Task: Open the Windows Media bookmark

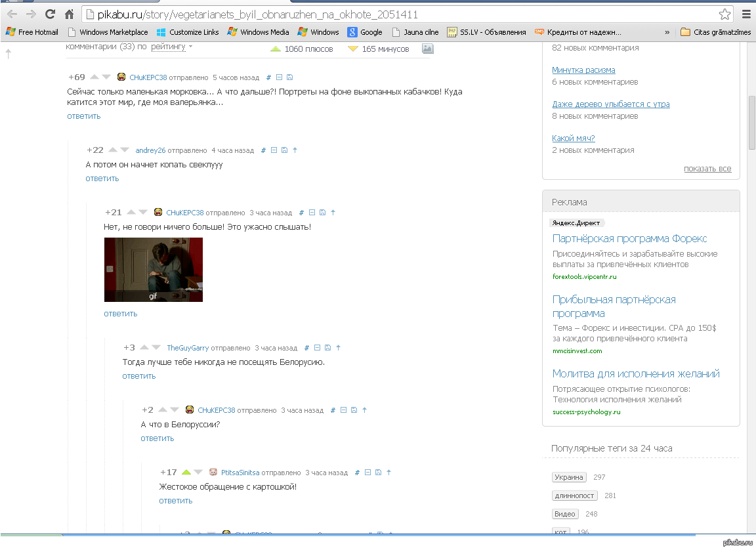Action: pos(259,32)
